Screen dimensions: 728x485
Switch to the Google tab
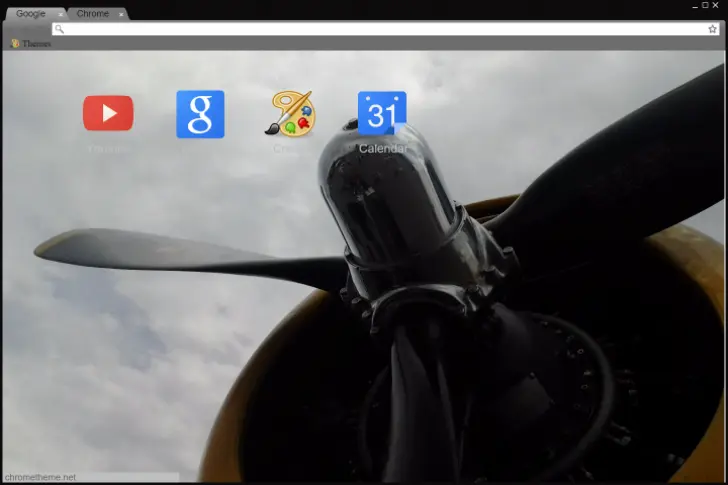click(30, 14)
